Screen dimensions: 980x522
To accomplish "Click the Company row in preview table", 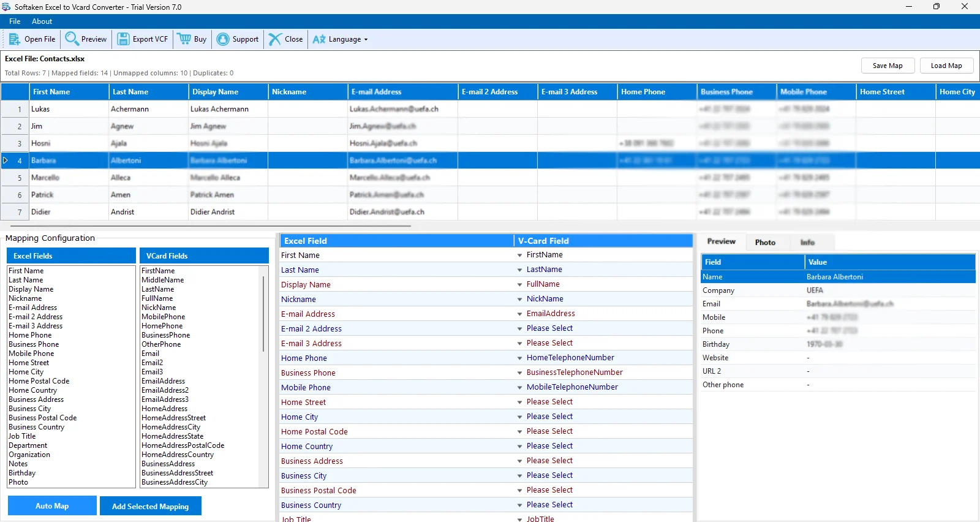I will point(838,290).
